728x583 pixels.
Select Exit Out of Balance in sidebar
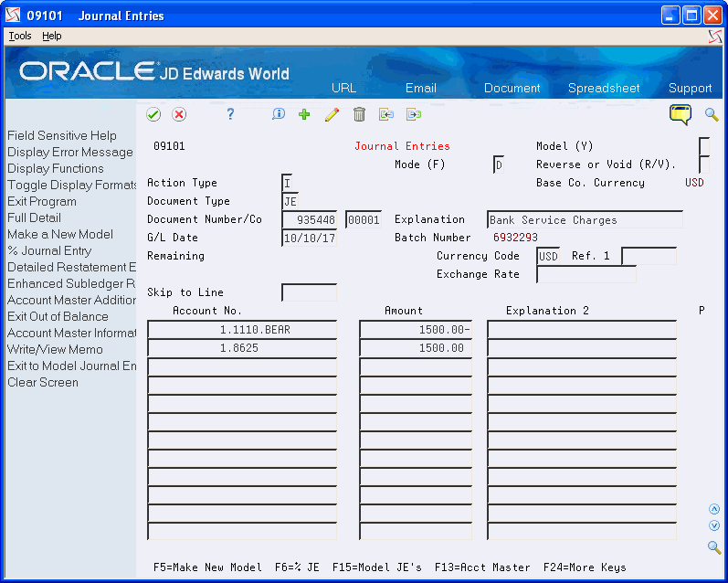[x=58, y=316]
